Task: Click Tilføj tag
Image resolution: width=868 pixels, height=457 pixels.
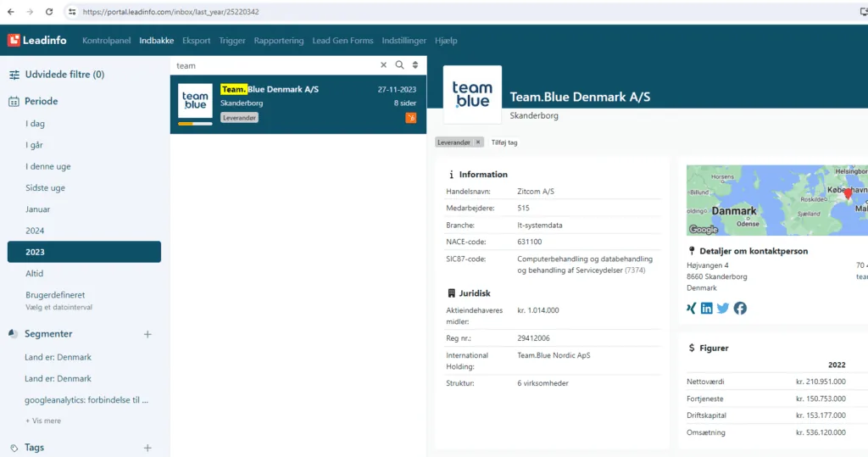Action: tap(504, 142)
